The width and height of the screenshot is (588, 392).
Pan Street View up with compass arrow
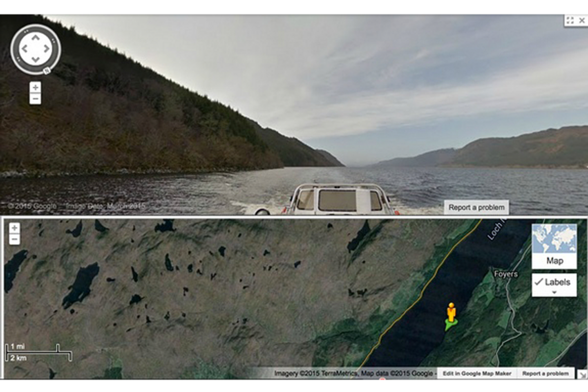click(x=35, y=37)
